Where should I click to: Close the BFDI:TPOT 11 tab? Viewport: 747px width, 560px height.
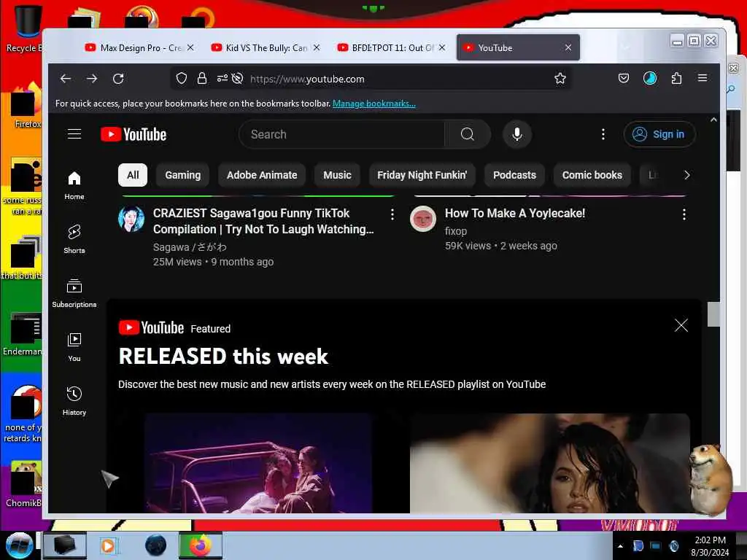coord(442,47)
